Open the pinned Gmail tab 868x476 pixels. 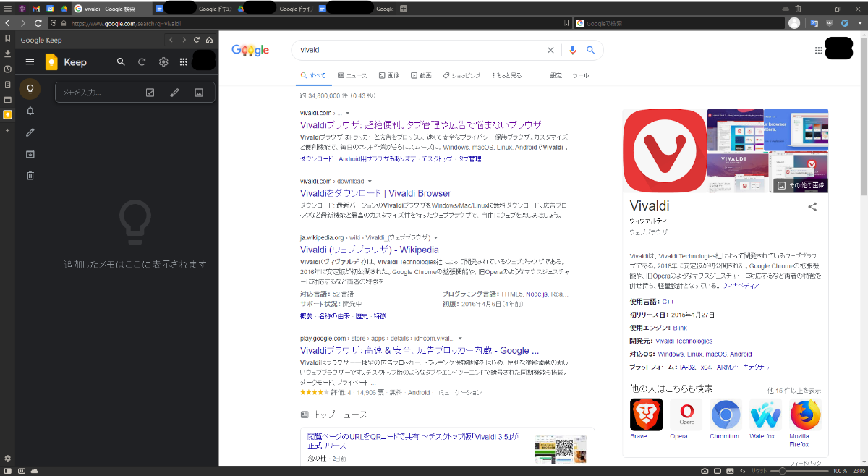point(35,9)
